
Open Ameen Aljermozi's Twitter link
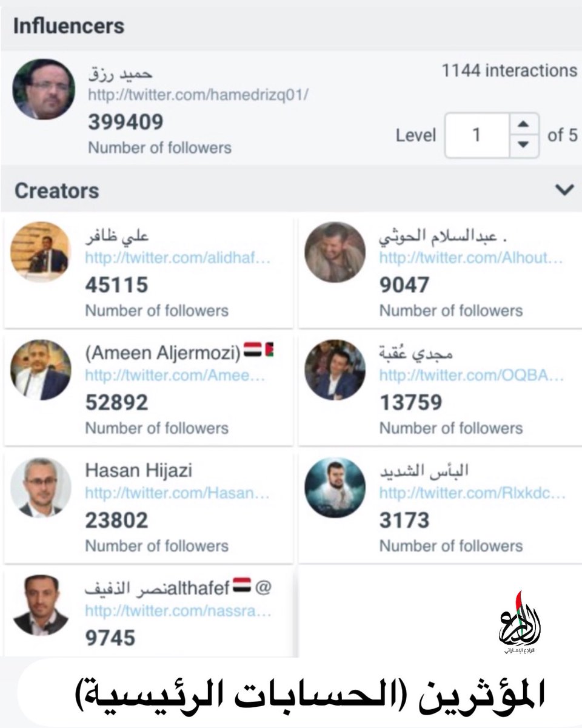point(175,376)
